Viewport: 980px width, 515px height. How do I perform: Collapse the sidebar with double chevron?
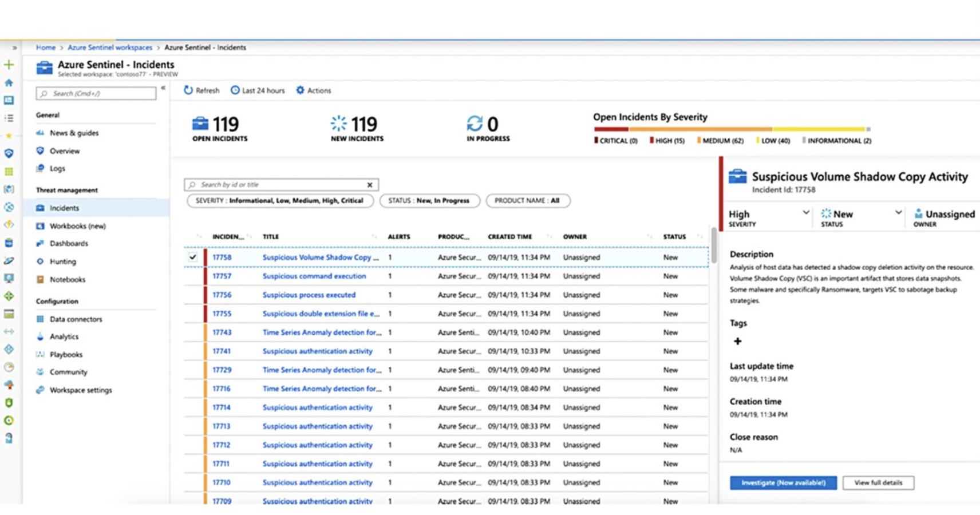point(163,88)
